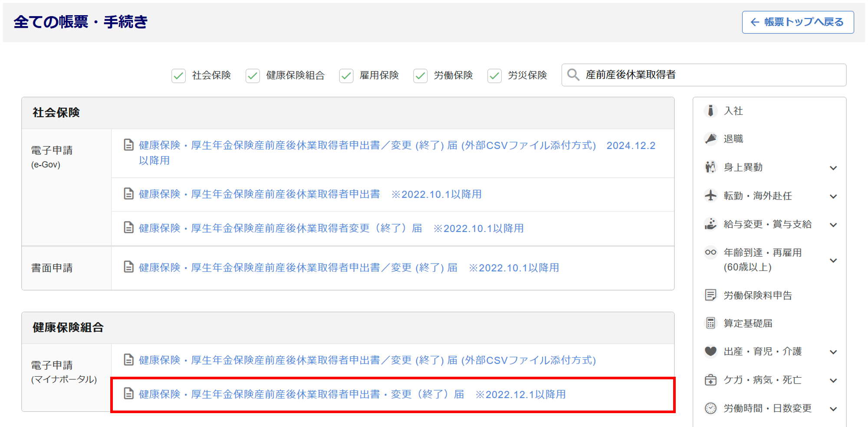Select 出産・育児・介護 in the category sidebar

[763, 351]
